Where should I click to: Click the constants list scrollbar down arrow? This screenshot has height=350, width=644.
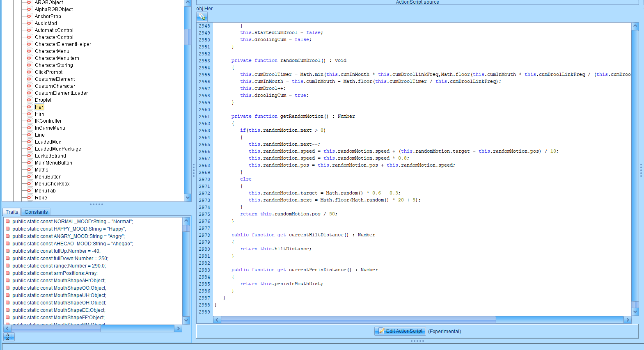(x=186, y=320)
